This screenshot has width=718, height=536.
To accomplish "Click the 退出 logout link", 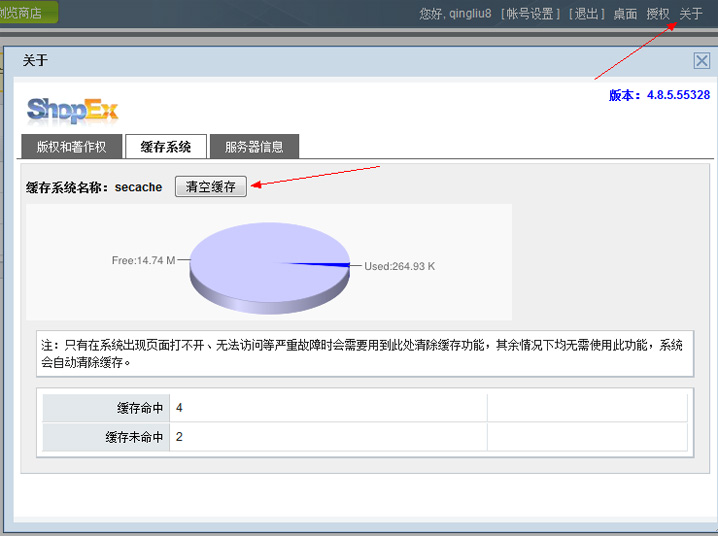I will (x=587, y=14).
